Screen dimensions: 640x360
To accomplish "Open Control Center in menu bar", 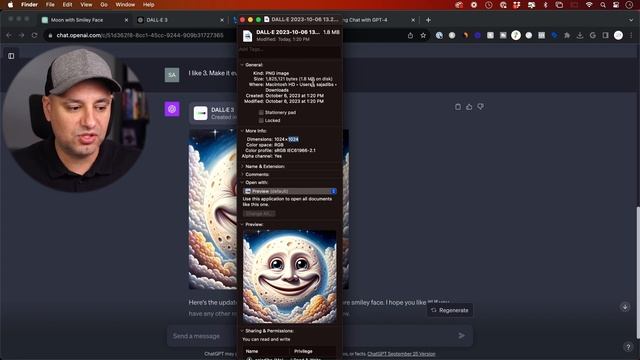I will (x=616, y=5).
